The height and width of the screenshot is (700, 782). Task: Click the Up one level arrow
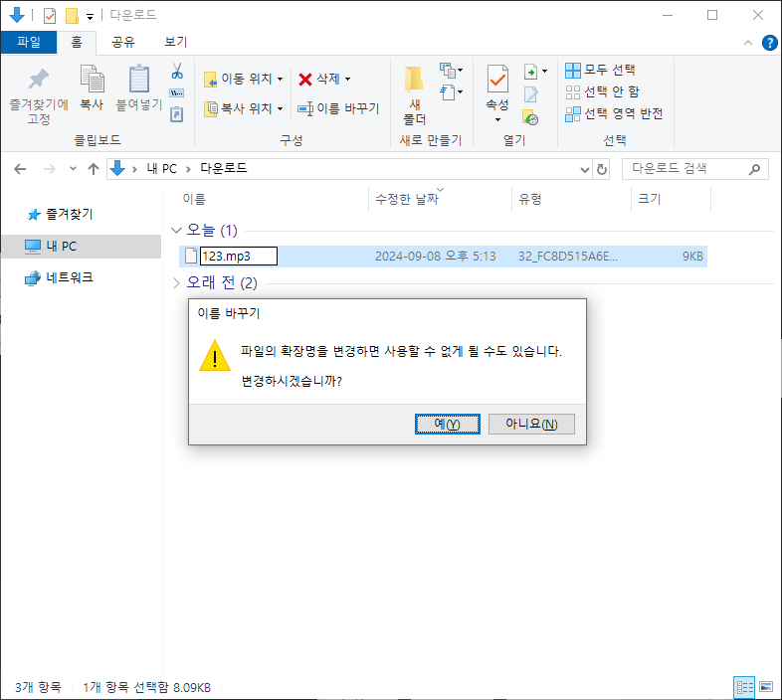point(94,169)
